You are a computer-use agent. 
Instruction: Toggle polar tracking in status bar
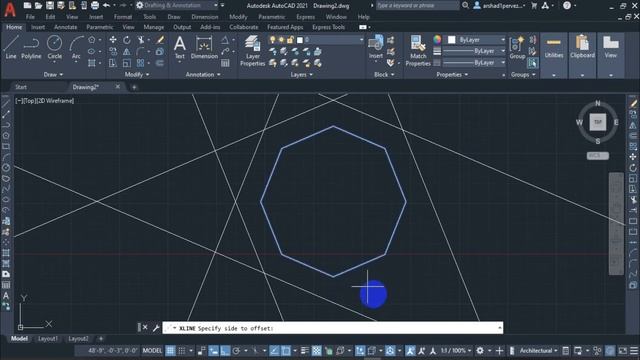(236, 351)
